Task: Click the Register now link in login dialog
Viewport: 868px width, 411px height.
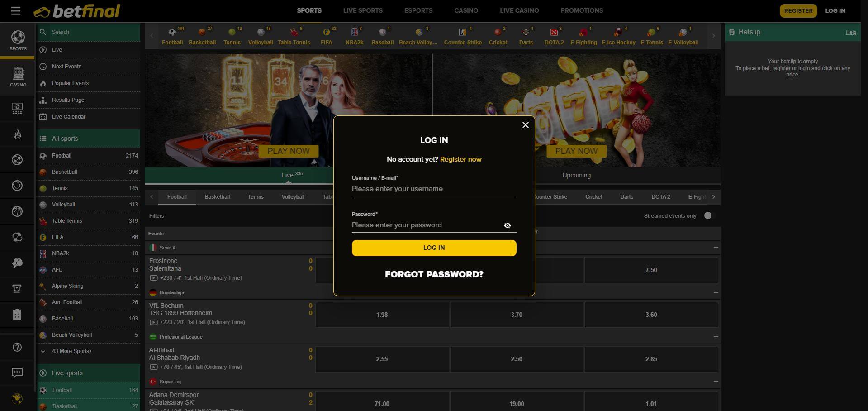Action: point(460,159)
